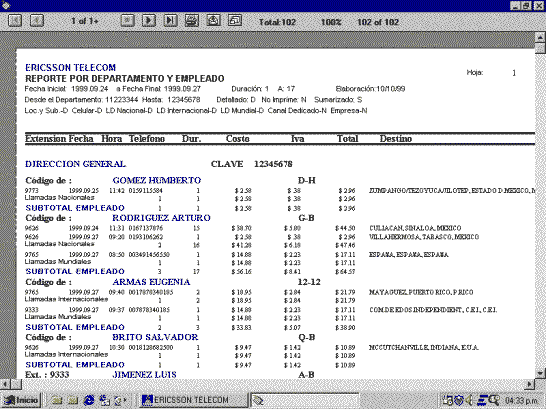Click the 'MAYAGUEZ, PUERTO RICO' destination
The width and height of the screenshot is (546, 410).
pos(421,292)
